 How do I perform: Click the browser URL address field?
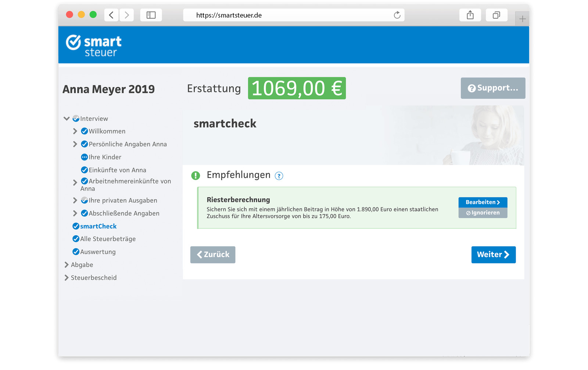pyautogui.click(x=294, y=15)
